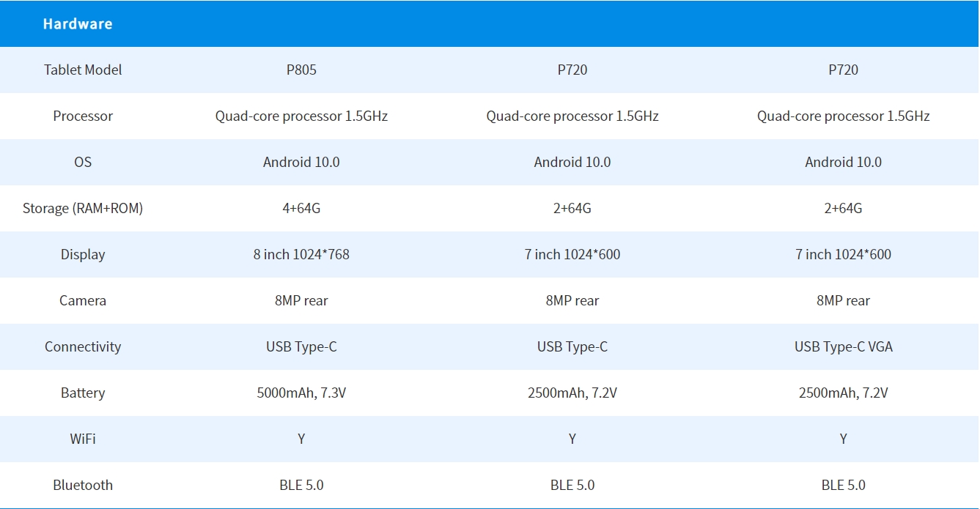The height and width of the screenshot is (509, 980).
Task: Click the Hardware table header
Action: [x=78, y=23]
